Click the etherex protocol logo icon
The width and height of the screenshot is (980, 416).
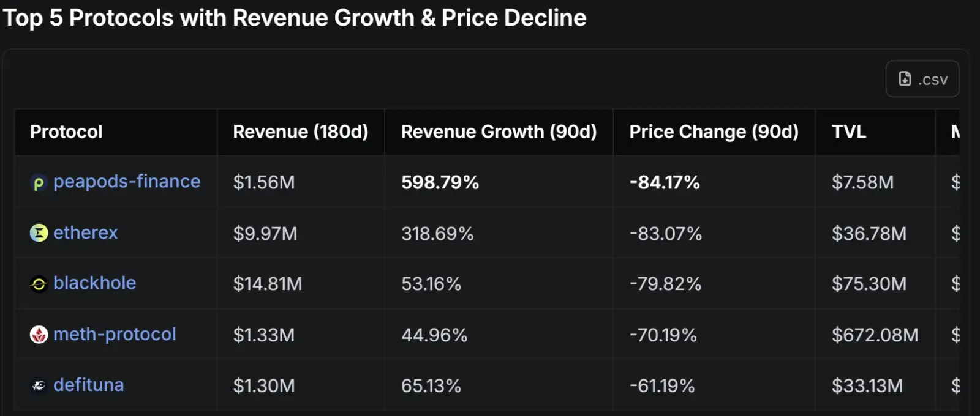pyautogui.click(x=39, y=233)
